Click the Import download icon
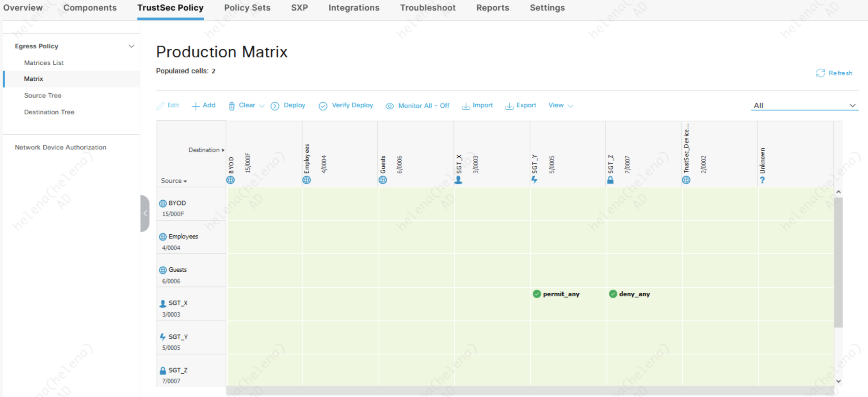The height and width of the screenshot is (397, 868). tap(465, 106)
